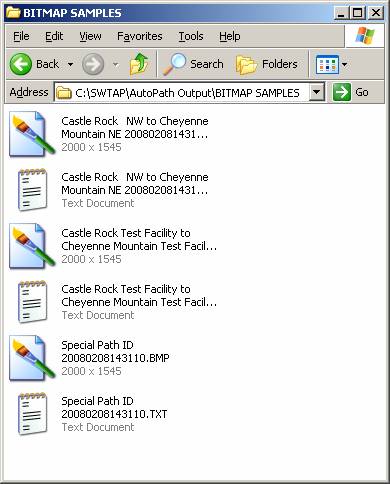Go up one folder level icon
The width and height of the screenshot is (390, 484).
click(139, 63)
